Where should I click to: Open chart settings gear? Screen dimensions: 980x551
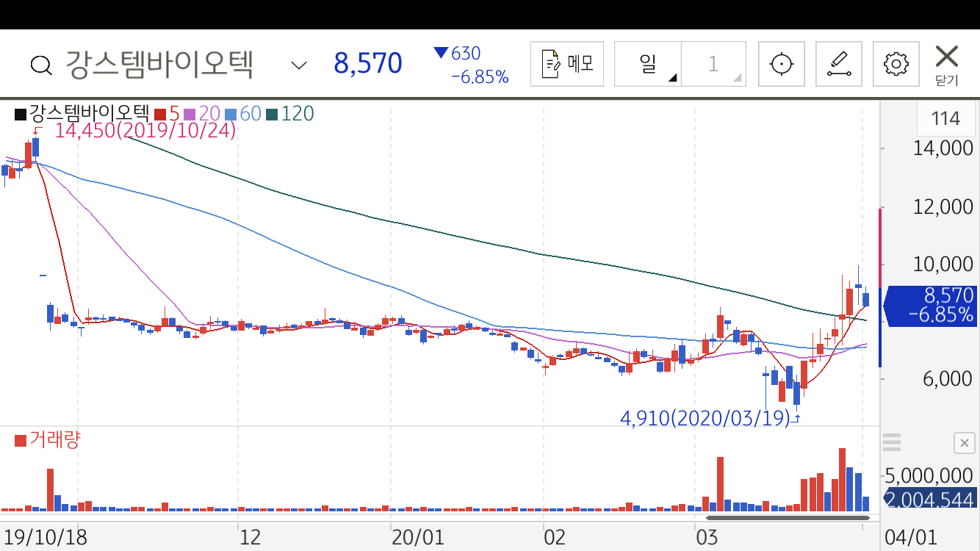[896, 64]
